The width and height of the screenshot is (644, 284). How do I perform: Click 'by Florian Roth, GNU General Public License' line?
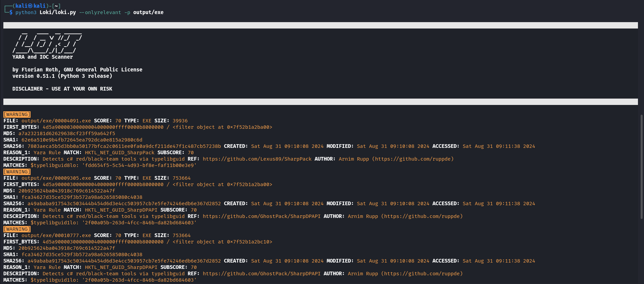click(78, 70)
